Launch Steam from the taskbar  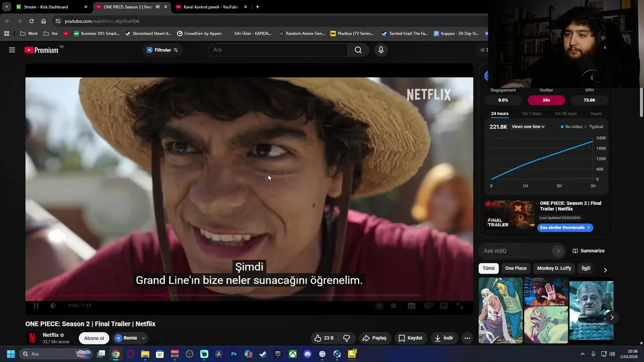point(263,354)
